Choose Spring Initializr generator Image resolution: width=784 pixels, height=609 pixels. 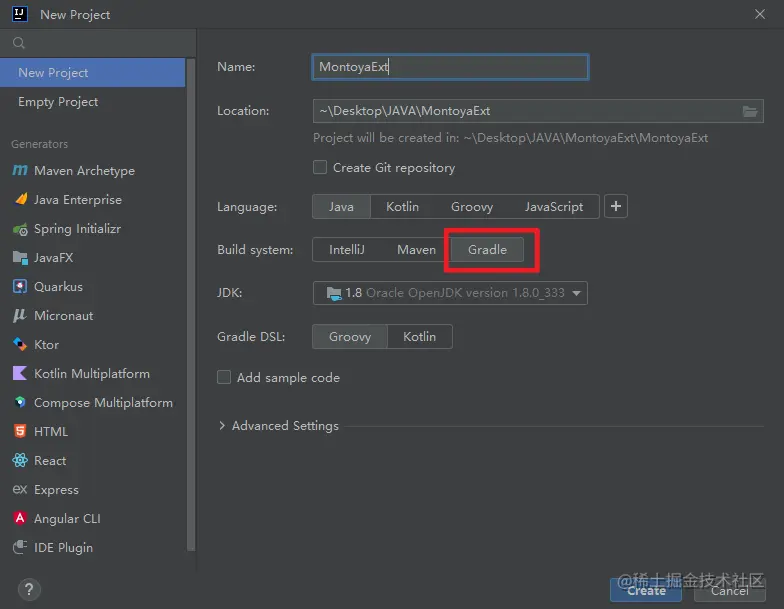tap(92, 228)
